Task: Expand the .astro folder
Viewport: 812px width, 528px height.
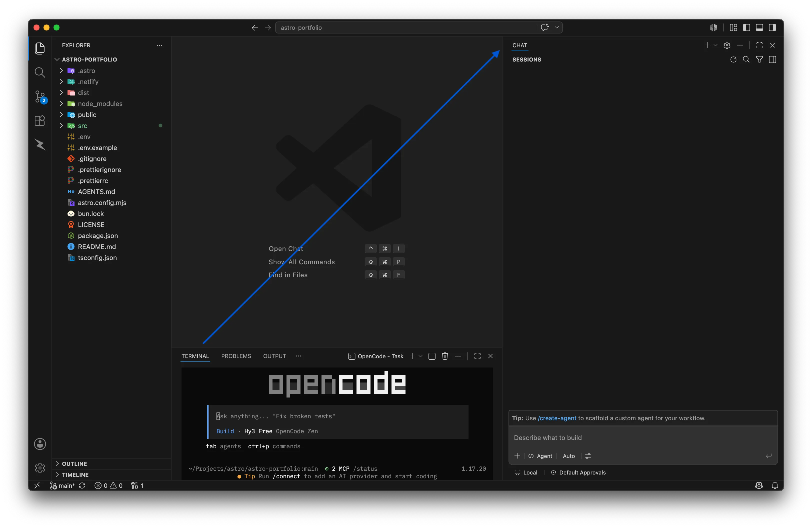Action: 111,70
